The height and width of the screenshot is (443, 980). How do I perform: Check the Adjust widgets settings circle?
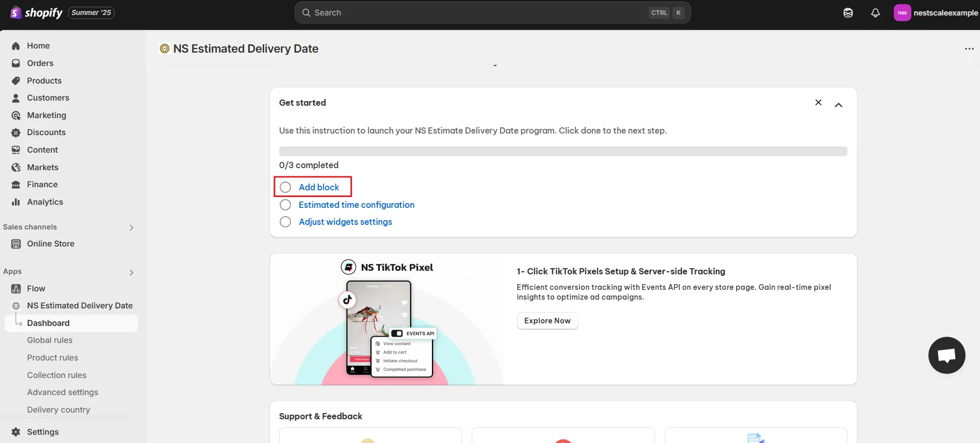[285, 222]
